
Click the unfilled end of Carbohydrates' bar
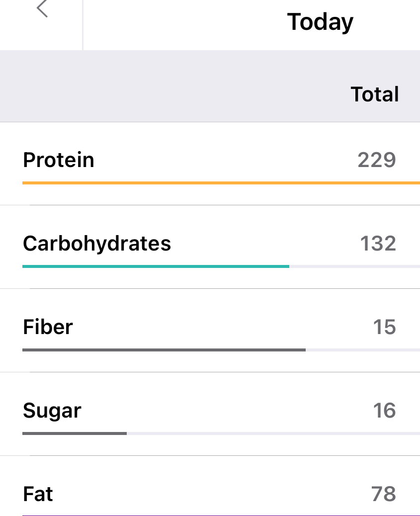point(354,266)
